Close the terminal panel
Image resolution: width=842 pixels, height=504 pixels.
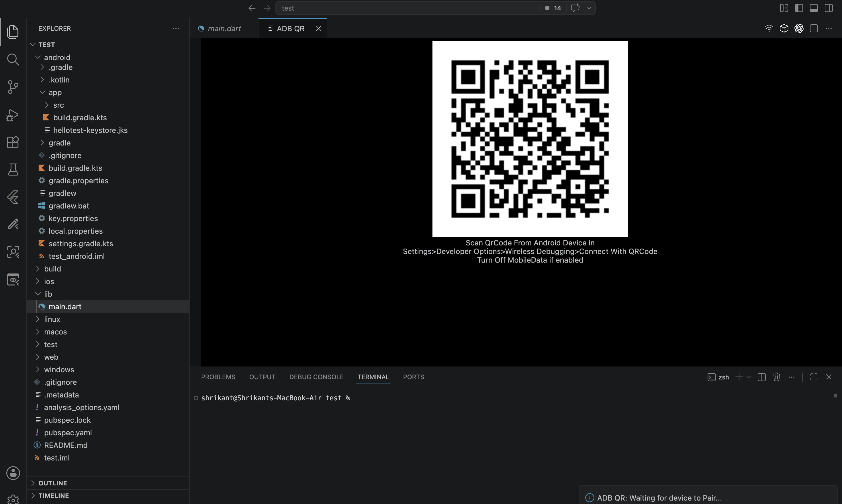coord(829,377)
